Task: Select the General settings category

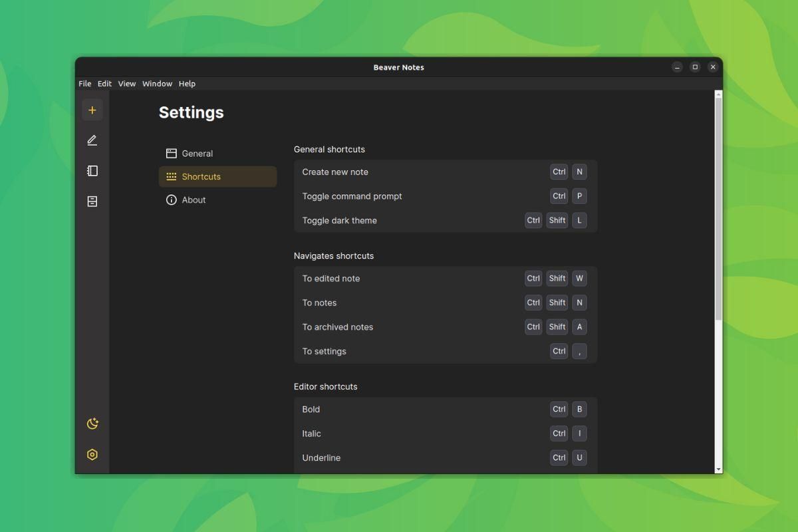Action: [197, 153]
